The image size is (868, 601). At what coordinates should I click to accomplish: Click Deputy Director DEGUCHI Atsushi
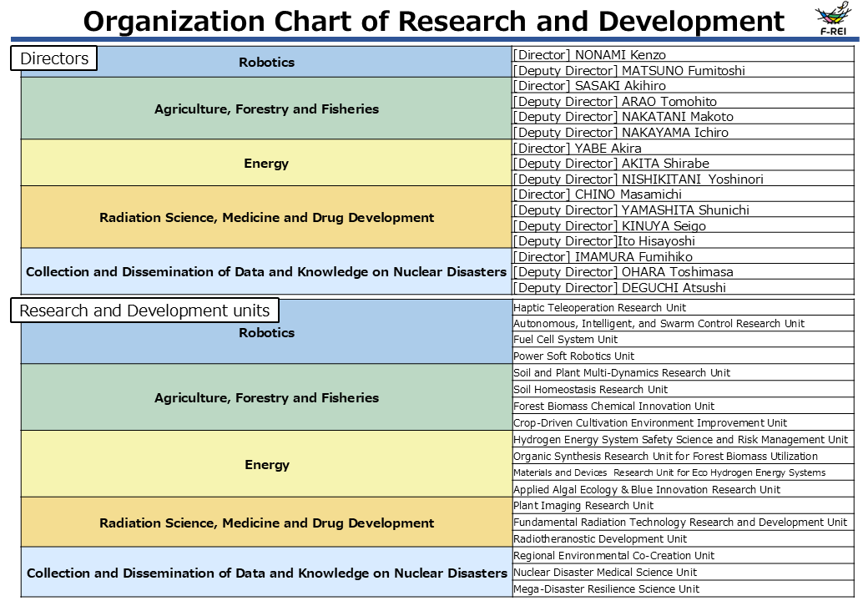[619, 288]
